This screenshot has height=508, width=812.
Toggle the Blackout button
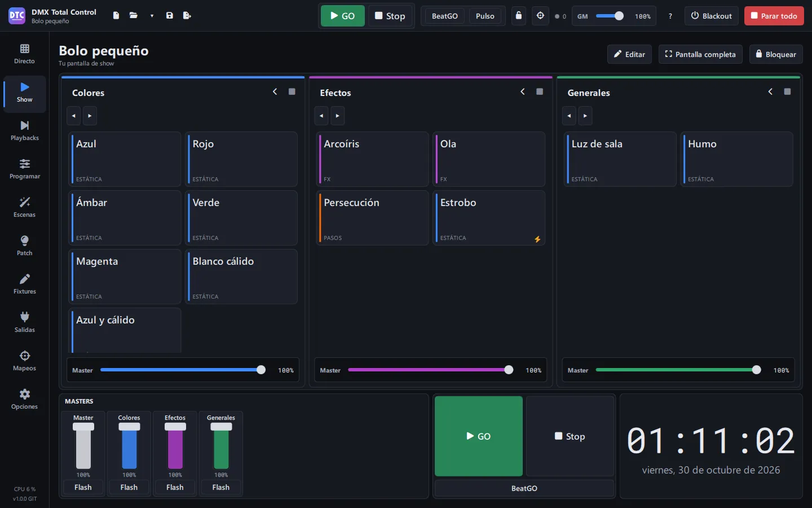(712, 16)
